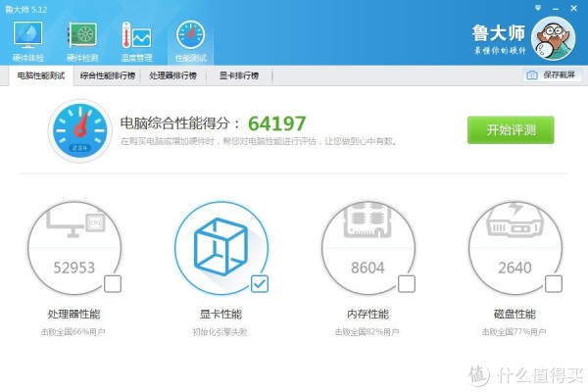Enable the 磁盘性能 checkbox

(553, 284)
